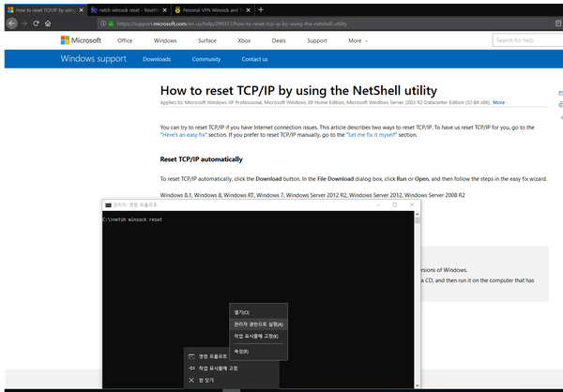Open the Surface menu item
The width and height of the screenshot is (563, 392).
point(207,40)
